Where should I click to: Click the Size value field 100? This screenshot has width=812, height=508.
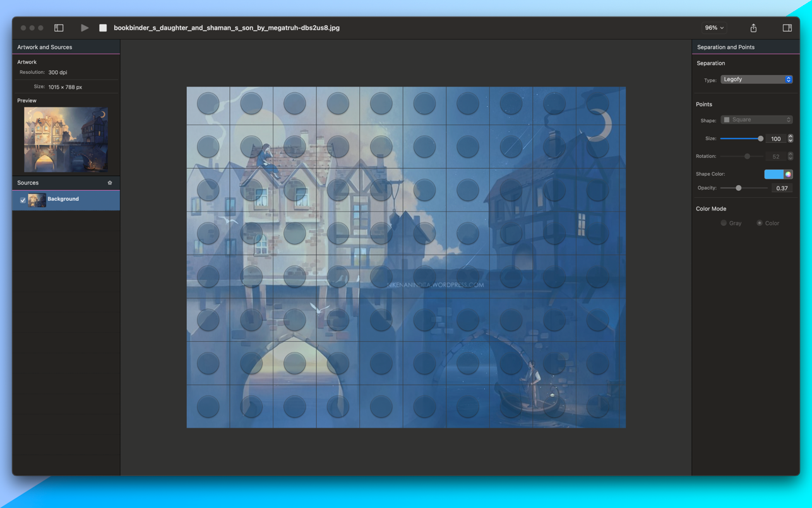(x=776, y=139)
